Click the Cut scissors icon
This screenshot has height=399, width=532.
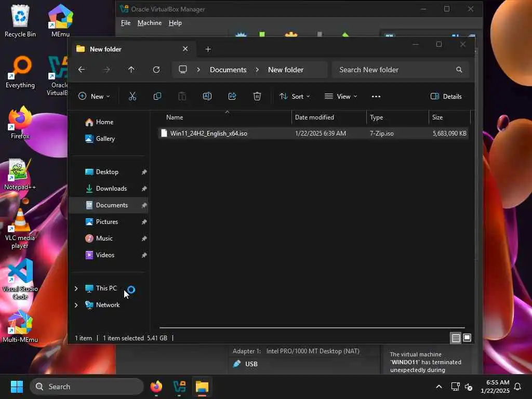coord(132,96)
